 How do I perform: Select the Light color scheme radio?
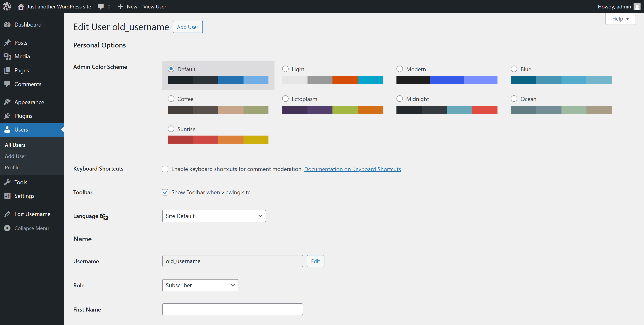click(285, 69)
